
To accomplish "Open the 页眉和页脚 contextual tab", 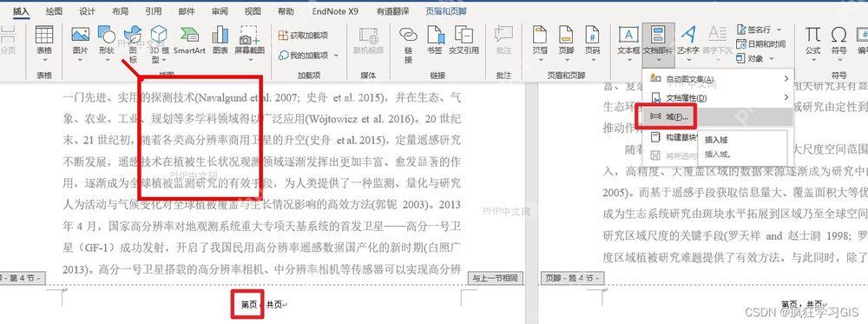I will tap(445, 11).
